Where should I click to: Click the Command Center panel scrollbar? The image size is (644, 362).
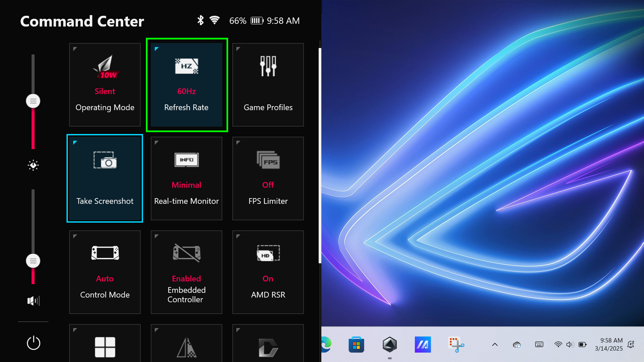(x=320, y=154)
